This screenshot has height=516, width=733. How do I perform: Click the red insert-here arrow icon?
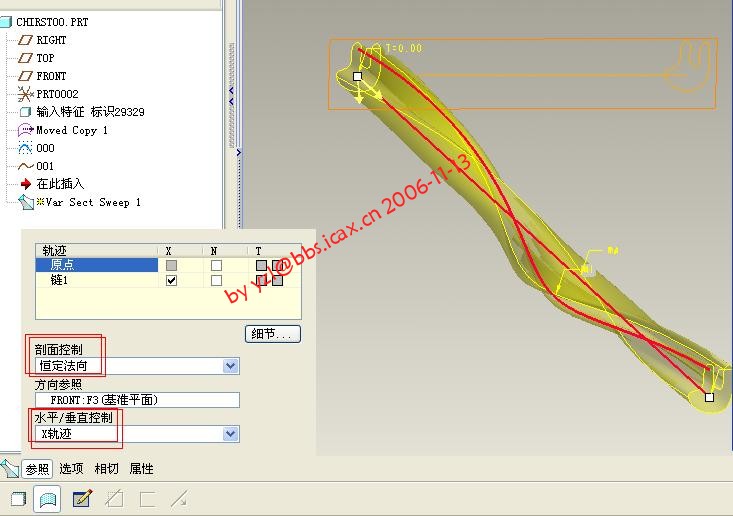coord(26,184)
